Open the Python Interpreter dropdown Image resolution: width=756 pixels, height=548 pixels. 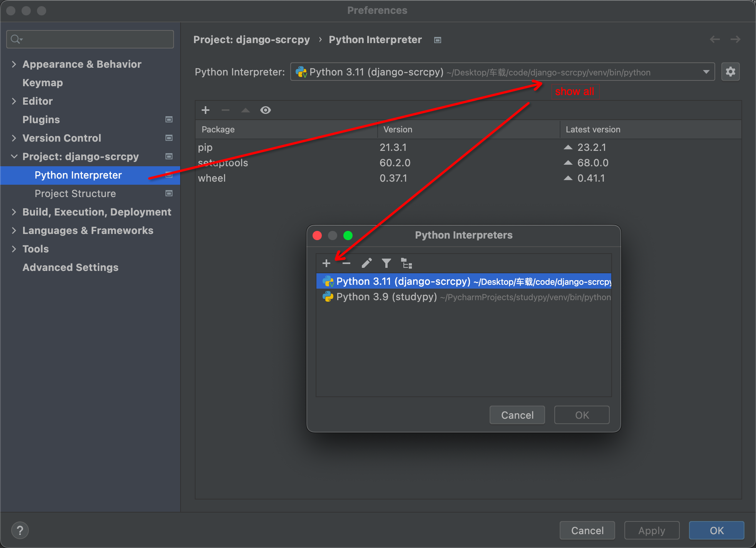(503, 72)
